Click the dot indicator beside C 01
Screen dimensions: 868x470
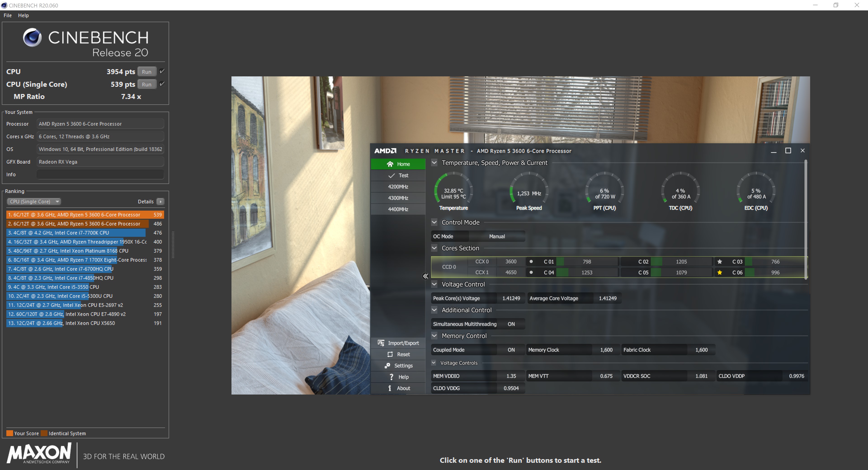[x=531, y=261]
